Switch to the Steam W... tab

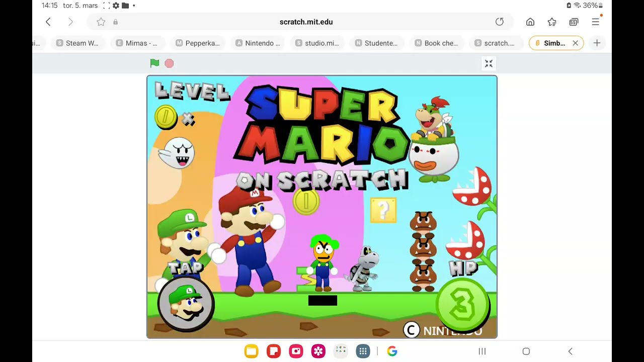tap(77, 43)
